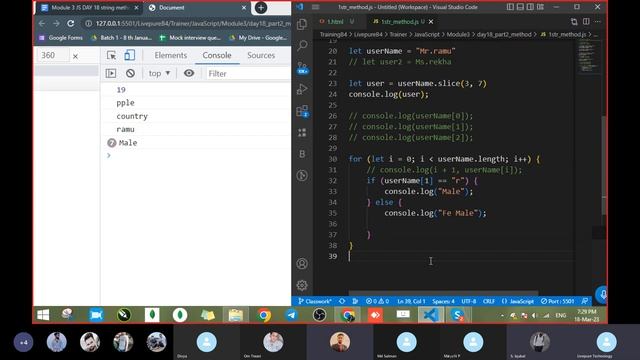
Task: Click Module3 in breadcrumb path
Action: pos(458,34)
